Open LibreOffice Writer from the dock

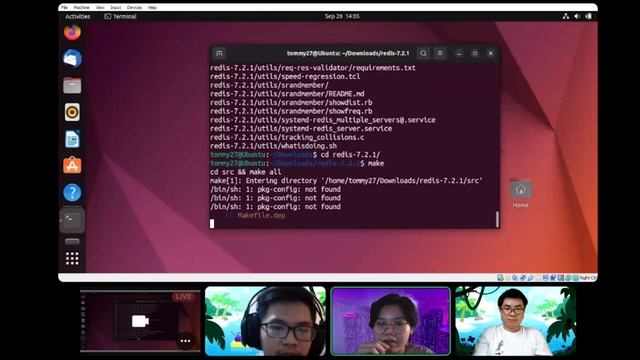(x=72, y=139)
